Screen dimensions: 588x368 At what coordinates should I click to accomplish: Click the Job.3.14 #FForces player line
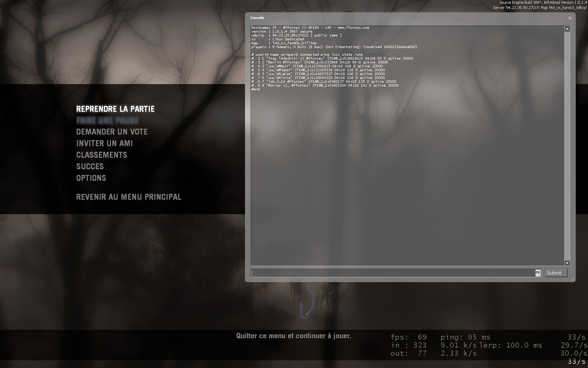(324, 82)
